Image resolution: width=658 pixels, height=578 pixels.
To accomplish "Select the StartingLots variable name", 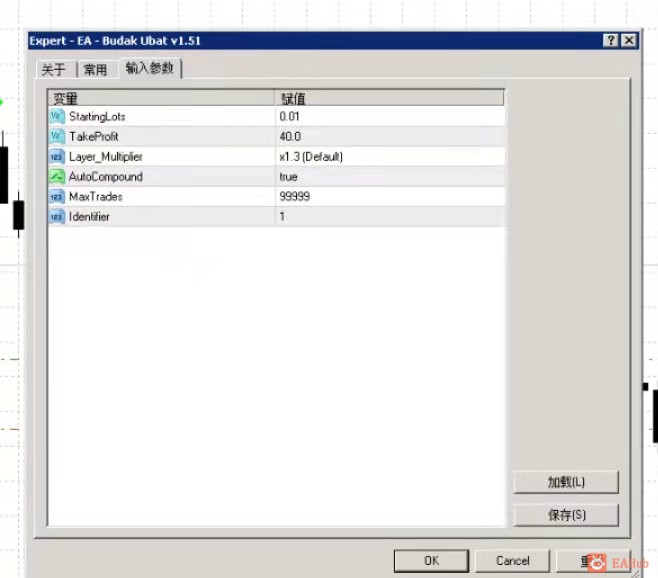I will pos(97,116).
